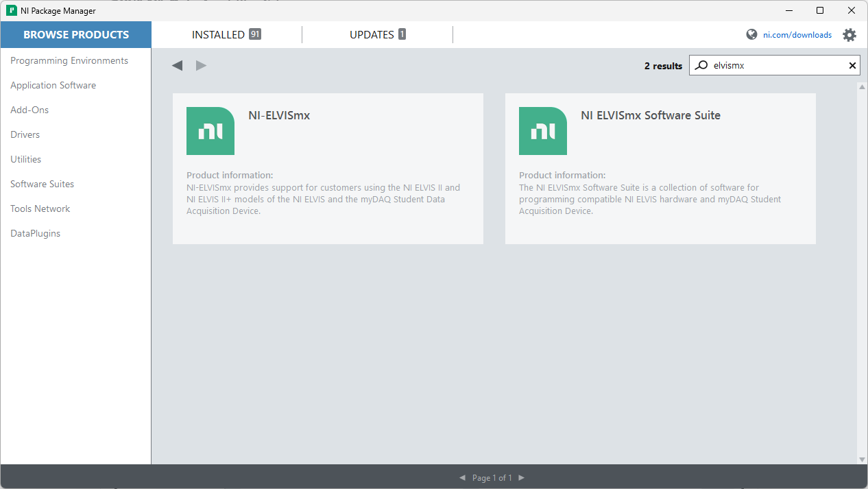Click the Installed count badge 91
Viewport: 868px width, 489px height.
[255, 34]
